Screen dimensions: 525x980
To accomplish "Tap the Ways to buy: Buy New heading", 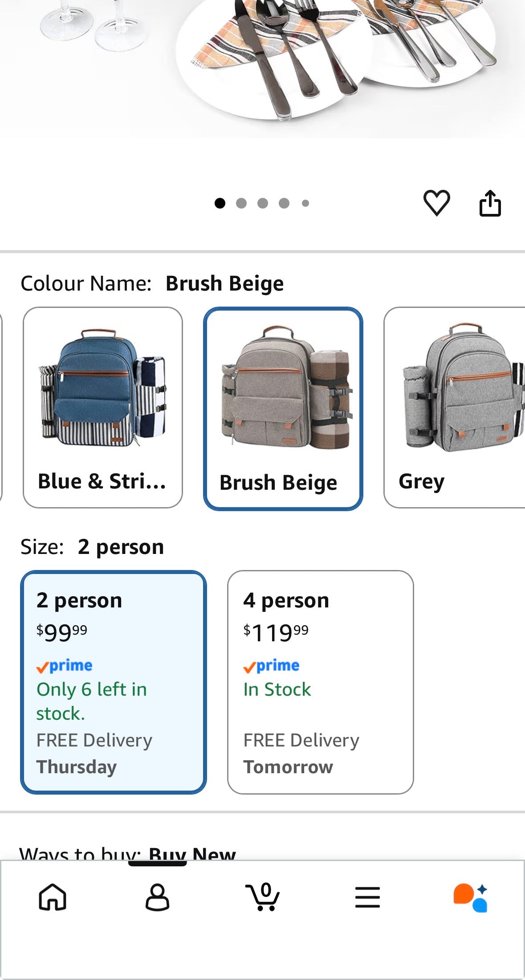I will coord(128,853).
